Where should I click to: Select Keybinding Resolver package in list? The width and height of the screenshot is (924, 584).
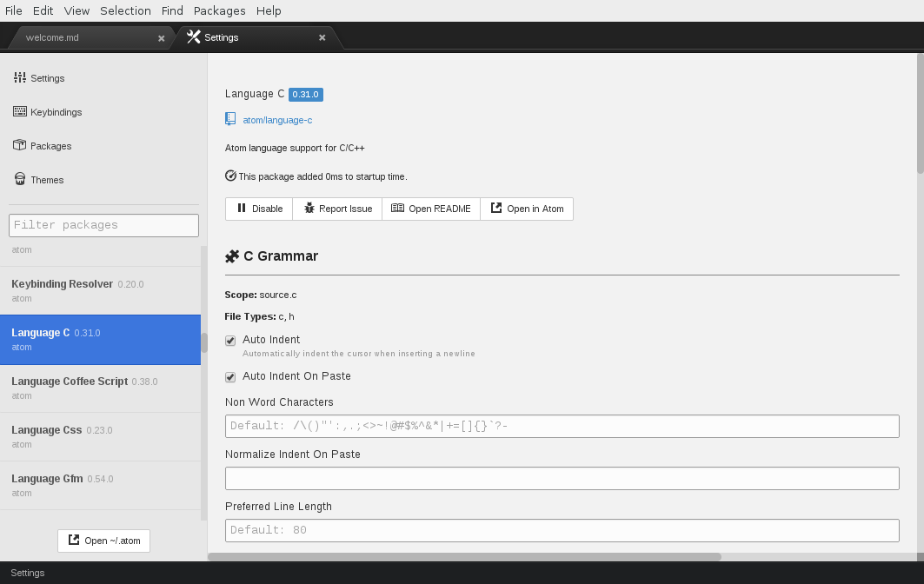coord(100,290)
